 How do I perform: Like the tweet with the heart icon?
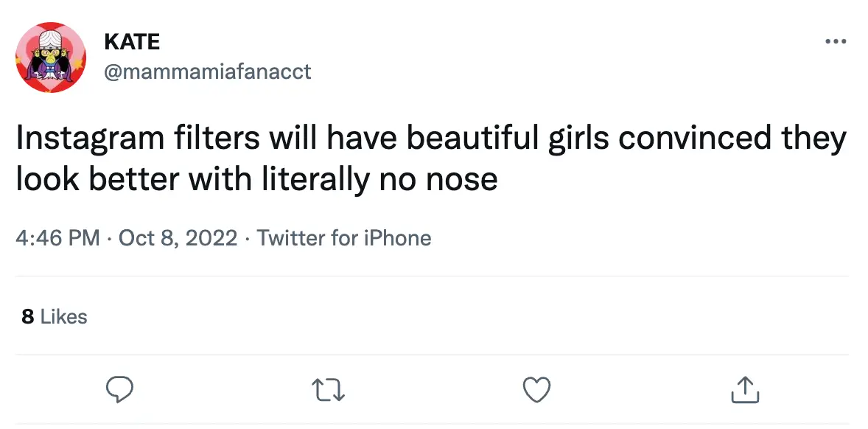pyautogui.click(x=537, y=389)
